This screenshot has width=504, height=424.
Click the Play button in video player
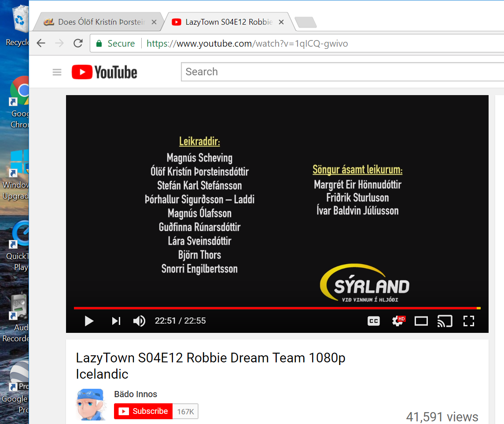coord(89,321)
